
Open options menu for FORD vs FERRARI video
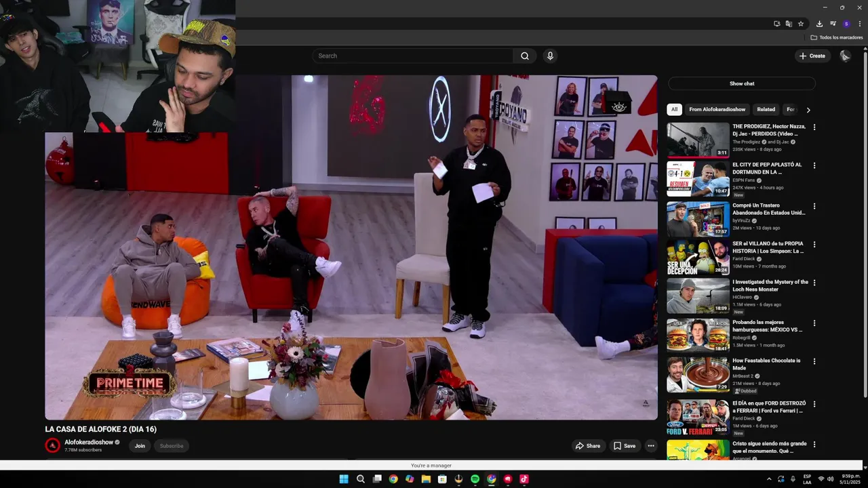click(x=814, y=404)
